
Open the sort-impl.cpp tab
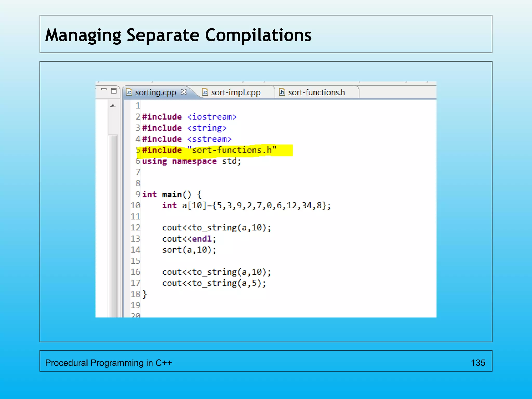(x=236, y=92)
